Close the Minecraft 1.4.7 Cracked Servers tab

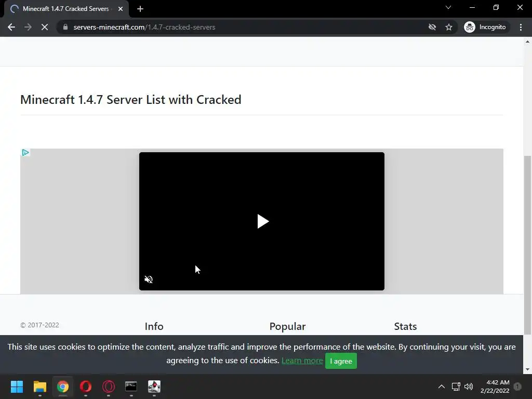coord(121,9)
